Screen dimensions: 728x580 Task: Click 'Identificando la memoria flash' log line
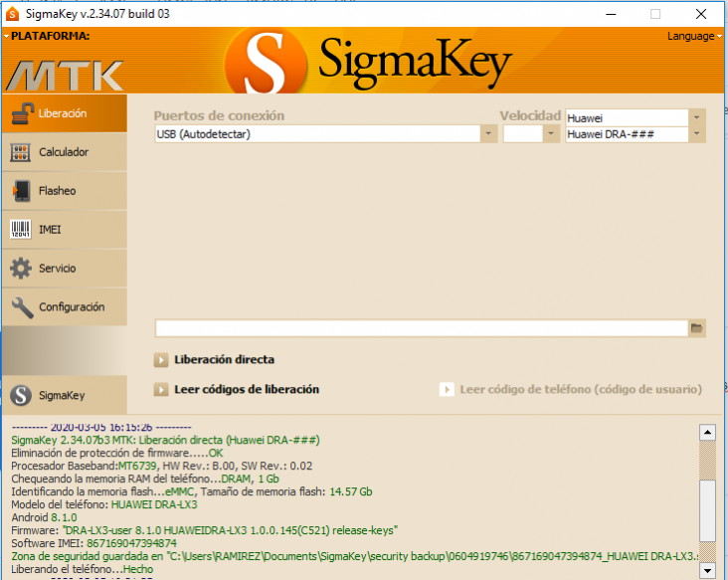(x=192, y=491)
